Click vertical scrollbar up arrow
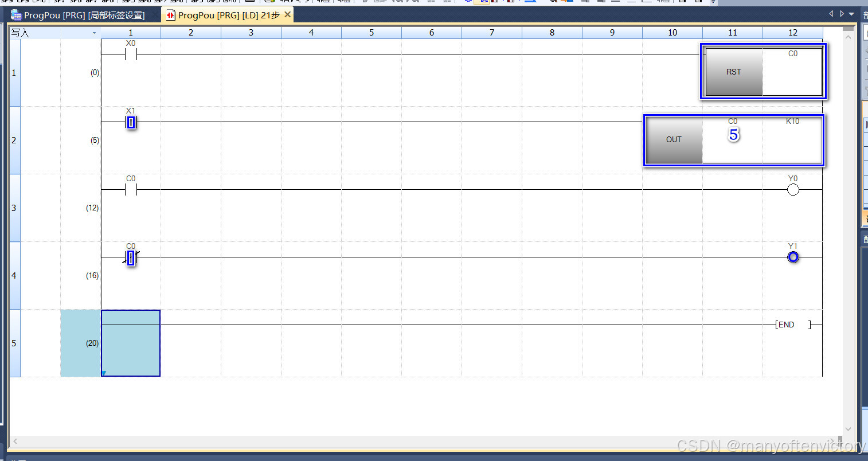This screenshot has width=868, height=461. tap(849, 37)
